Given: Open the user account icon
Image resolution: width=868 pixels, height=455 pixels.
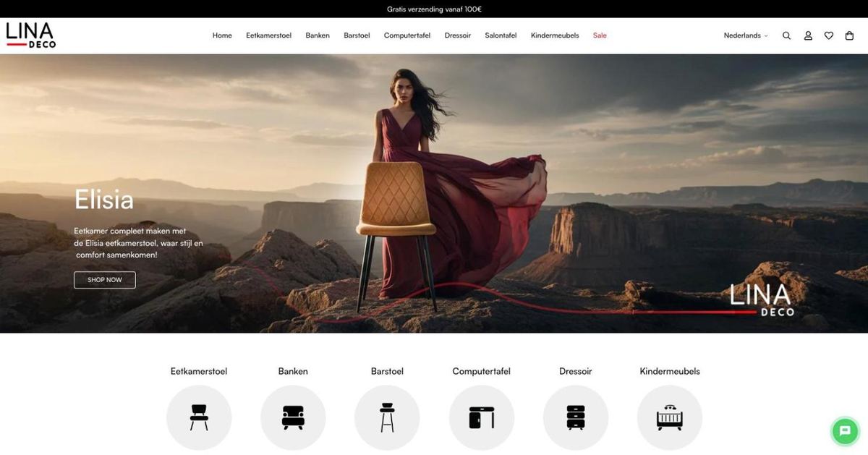Looking at the screenshot, I should tap(808, 35).
